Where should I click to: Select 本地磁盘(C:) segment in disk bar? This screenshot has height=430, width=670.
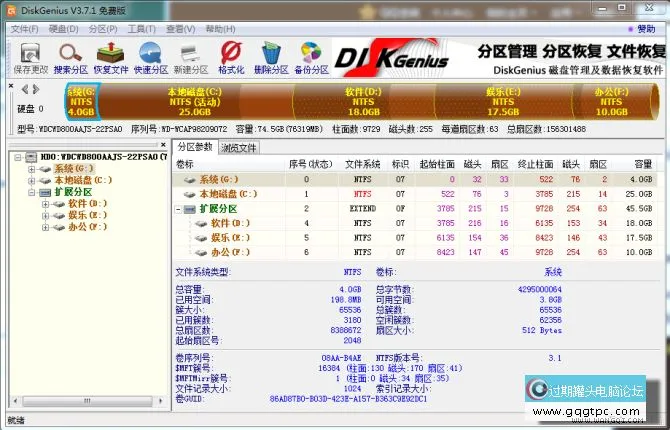pos(195,102)
